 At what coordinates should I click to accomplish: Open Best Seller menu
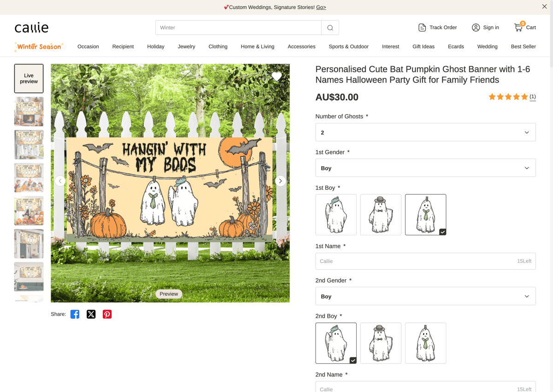(x=523, y=47)
